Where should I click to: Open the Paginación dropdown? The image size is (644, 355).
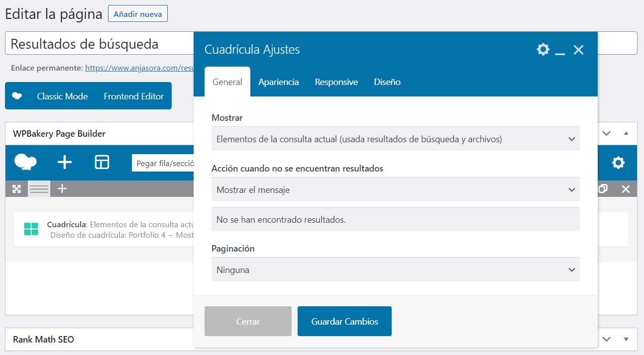click(x=395, y=269)
